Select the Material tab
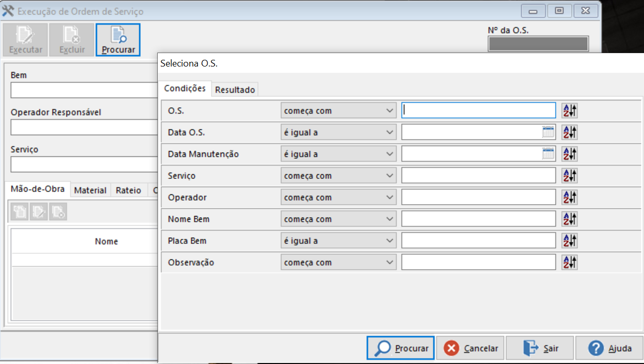The height and width of the screenshot is (364, 644). 90,190
